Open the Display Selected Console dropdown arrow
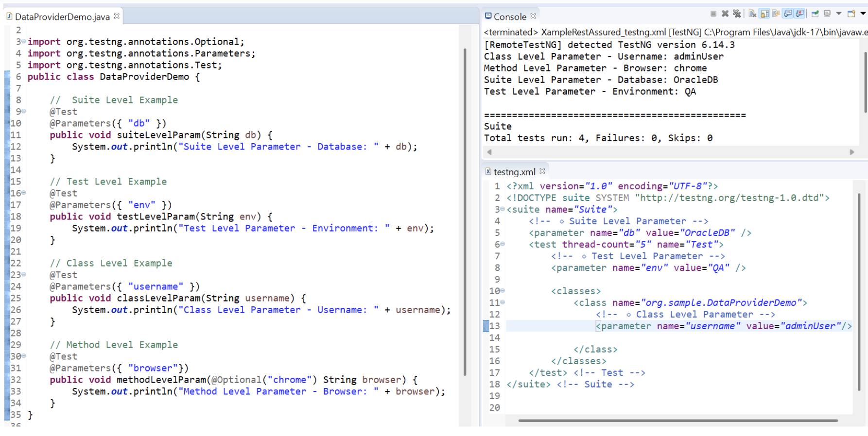The width and height of the screenshot is (868, 436). click(839, 14)
